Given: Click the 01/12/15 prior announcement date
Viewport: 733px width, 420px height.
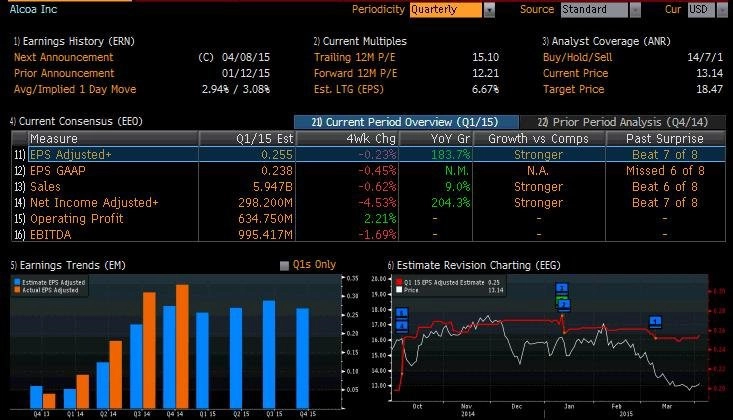Looking at the screenshot, I should coord(246,73).
